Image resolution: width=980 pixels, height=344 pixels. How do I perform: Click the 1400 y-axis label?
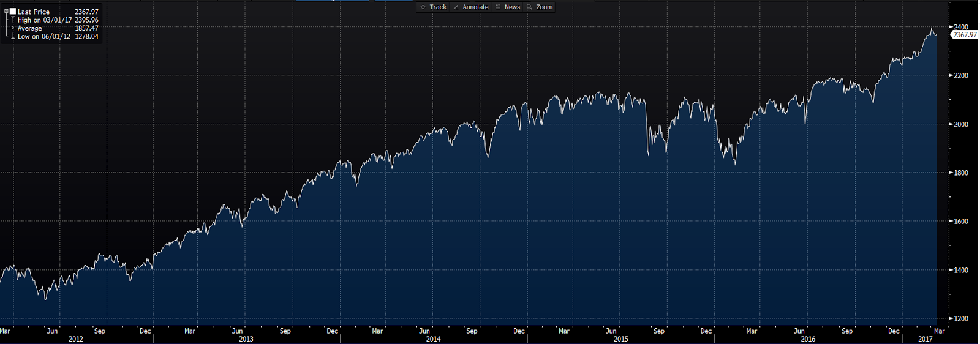(961, 270)
